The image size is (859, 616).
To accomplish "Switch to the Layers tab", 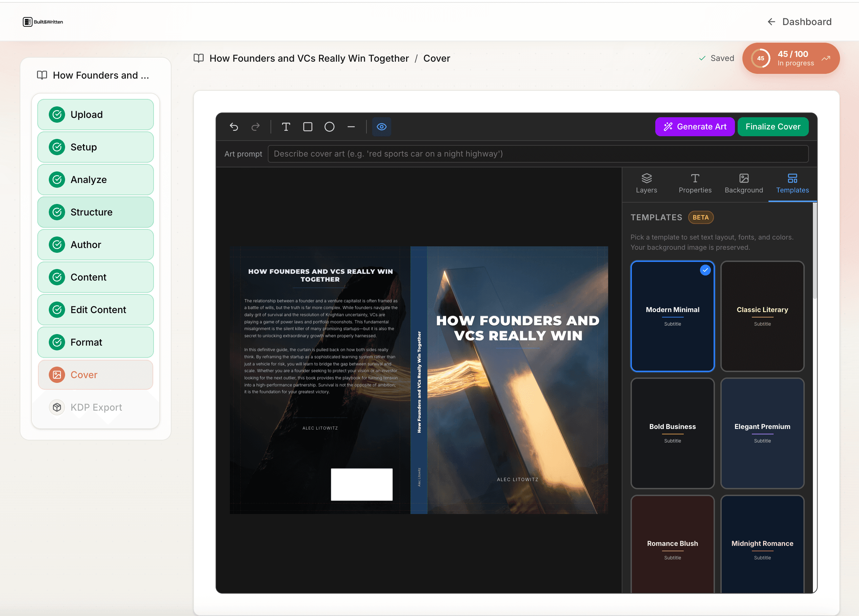I will click(x=646, y=184).
